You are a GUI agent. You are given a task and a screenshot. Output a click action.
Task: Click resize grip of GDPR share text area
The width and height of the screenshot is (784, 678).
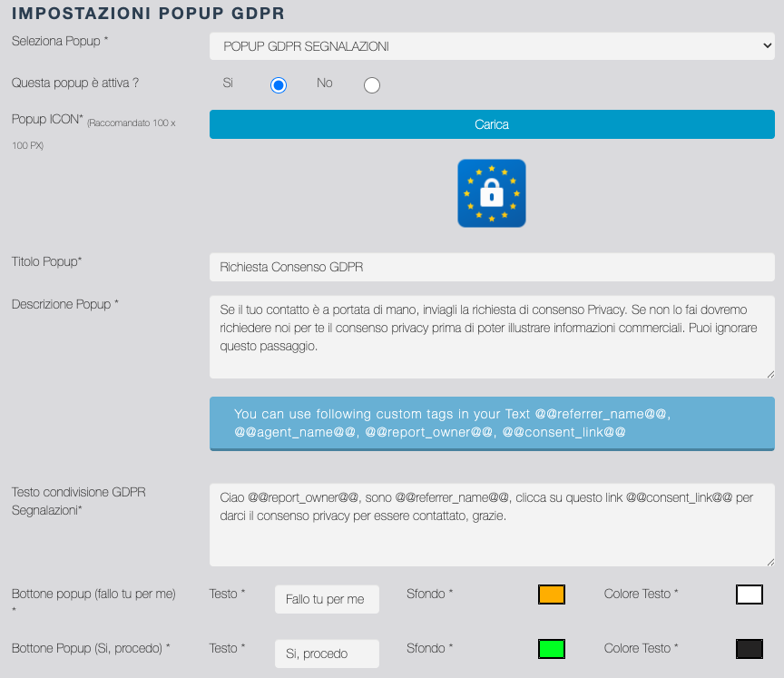pyautogui.click(x=770, y=562)
